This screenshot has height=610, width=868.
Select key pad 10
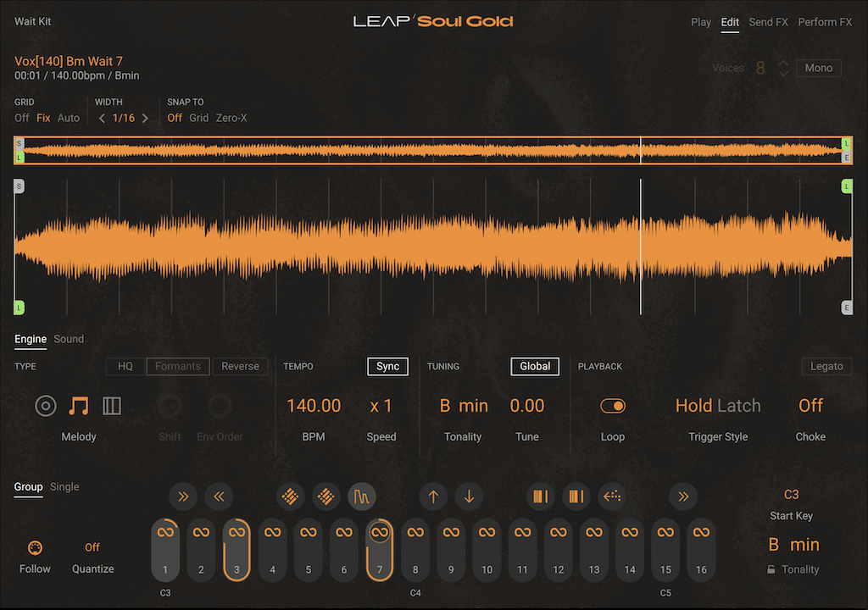pos(487,550)
